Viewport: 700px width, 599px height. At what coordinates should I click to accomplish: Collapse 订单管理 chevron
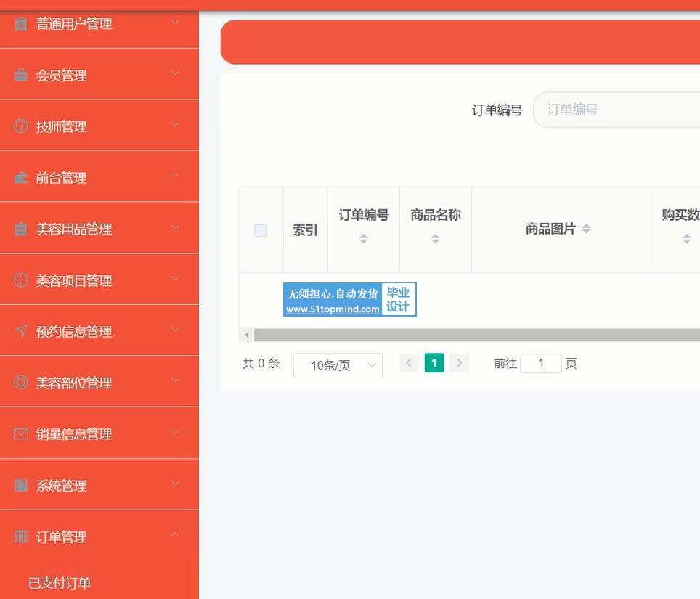[x=176, y=534]
